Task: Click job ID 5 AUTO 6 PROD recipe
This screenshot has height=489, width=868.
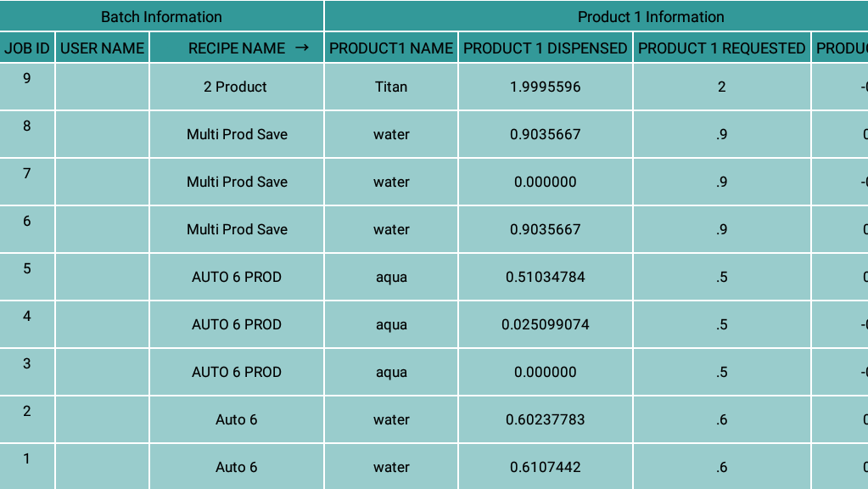Action: (x=236, y=277)
